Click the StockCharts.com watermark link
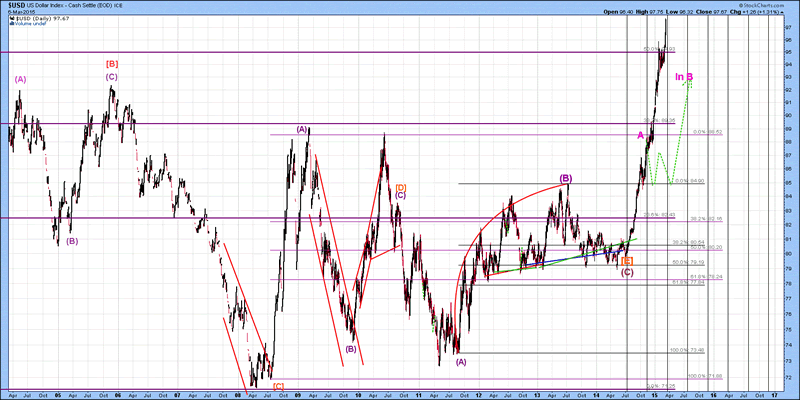The image size is (800, 400). [762, 5]
